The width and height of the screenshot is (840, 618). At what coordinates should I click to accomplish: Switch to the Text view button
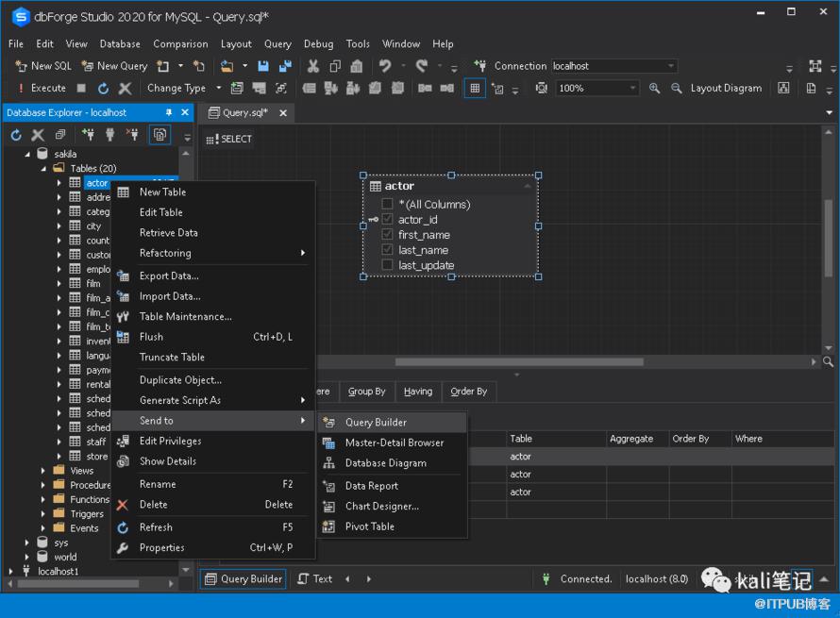pyautogui.click(x=315, y=578)
